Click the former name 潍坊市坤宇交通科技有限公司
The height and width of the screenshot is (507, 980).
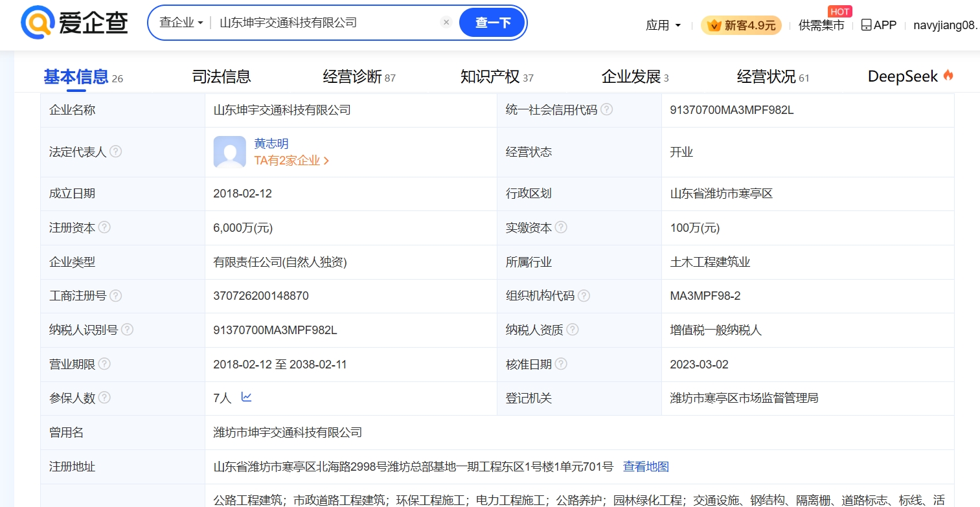pos(288,432)
